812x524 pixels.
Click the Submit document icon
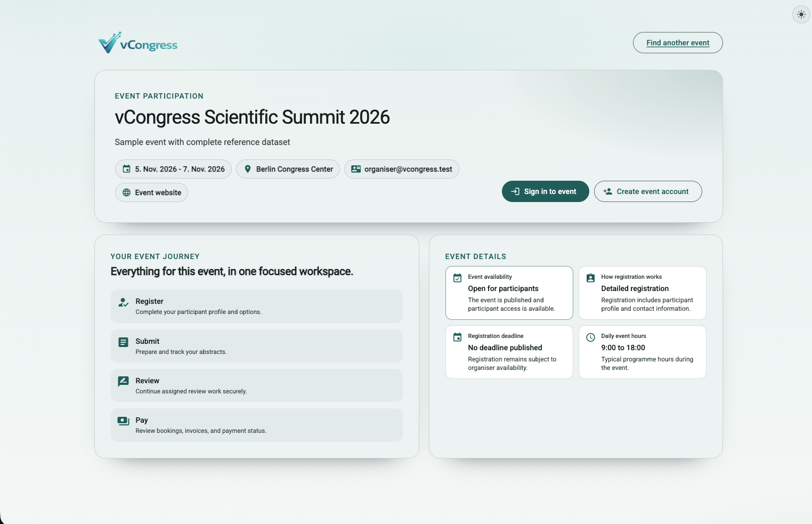pos(123,342)
